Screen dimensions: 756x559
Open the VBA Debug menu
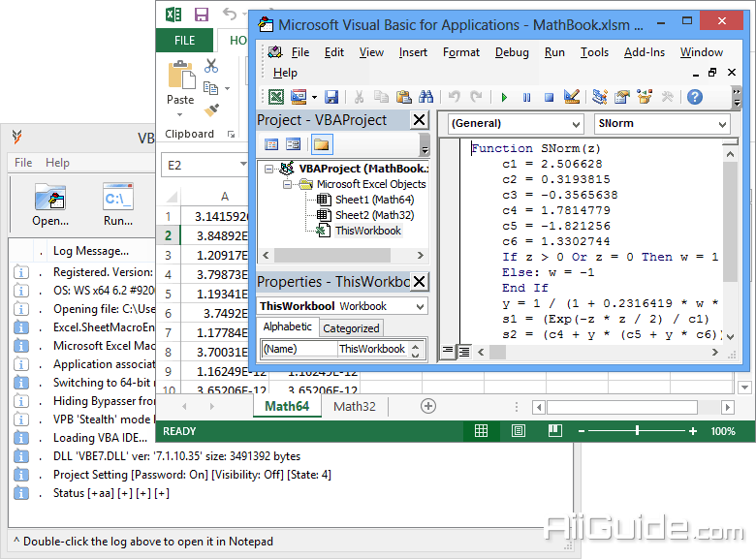click(512, 52)
